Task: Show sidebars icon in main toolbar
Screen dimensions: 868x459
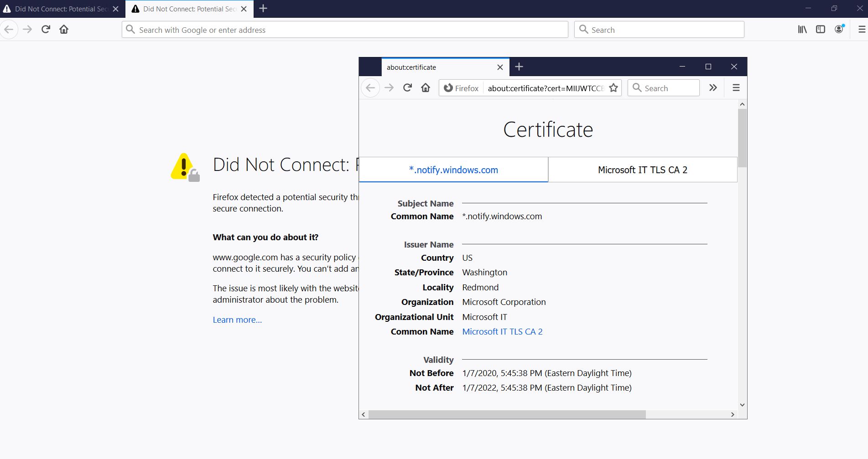Action: [821, 30]
